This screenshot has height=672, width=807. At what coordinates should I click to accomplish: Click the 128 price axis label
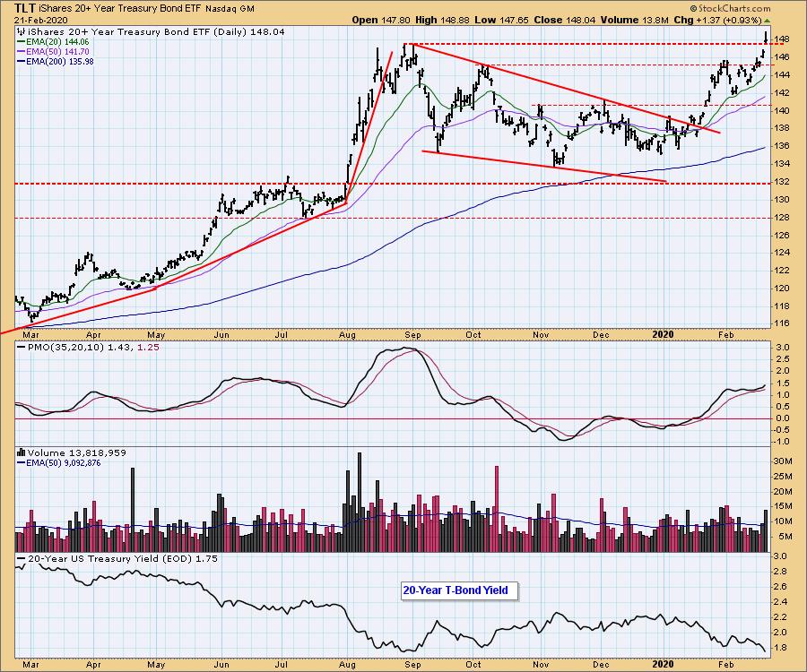tap(782, 218)
